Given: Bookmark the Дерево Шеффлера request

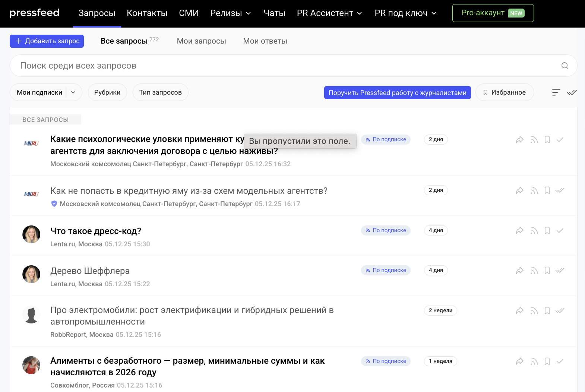Looking at the screenshot, I should (x=547, y=271).
